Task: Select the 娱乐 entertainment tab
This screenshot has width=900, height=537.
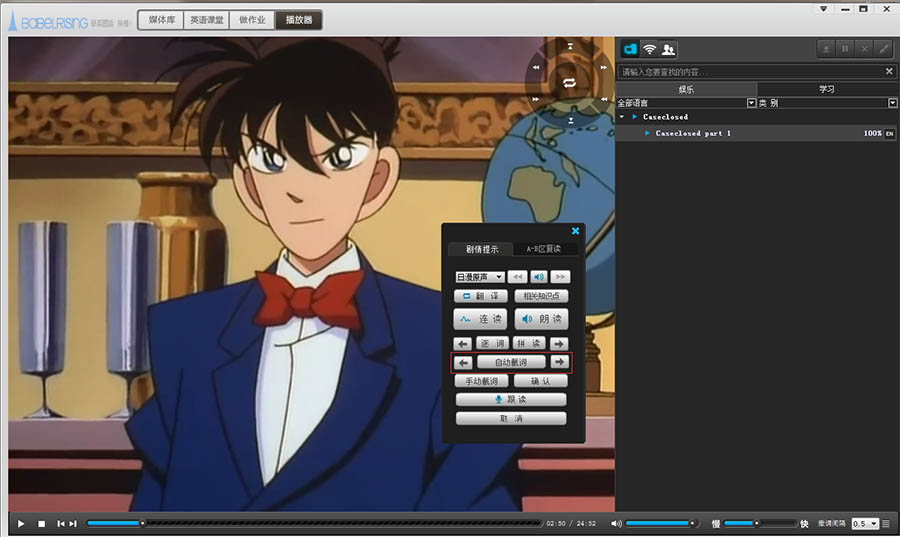Action: tap(686, 89)
